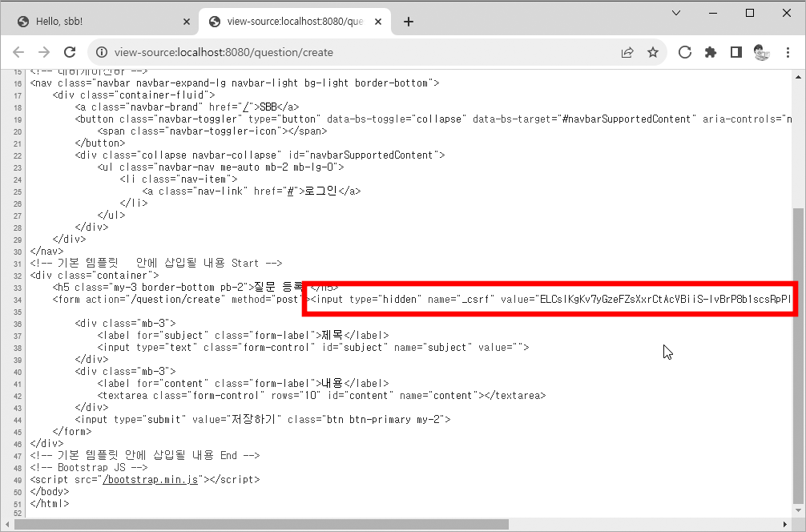806x532 pixels.
Task: Open the Extensions puzzle icon
Action: pos(711,52)
